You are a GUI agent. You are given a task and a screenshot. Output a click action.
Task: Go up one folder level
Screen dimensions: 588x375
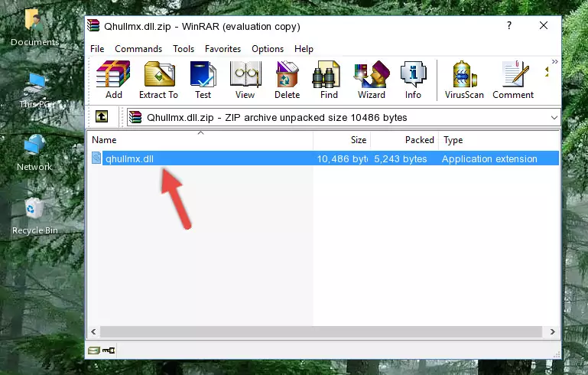102,117
